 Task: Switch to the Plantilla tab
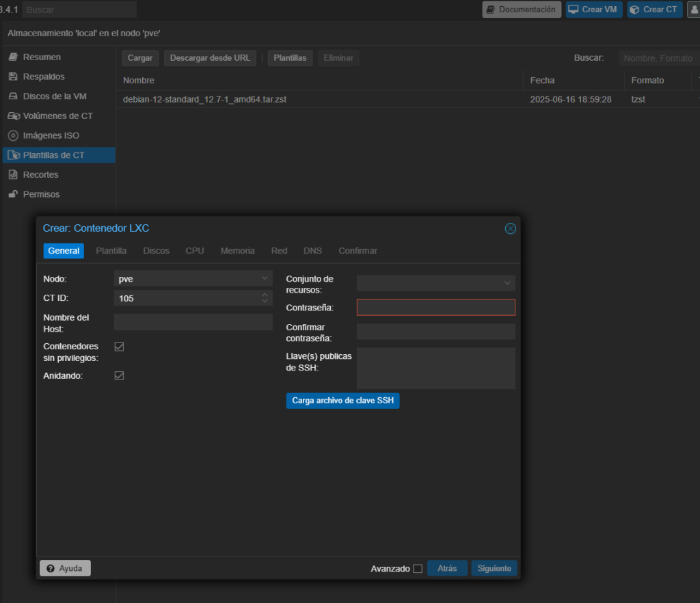tap(111, 251)
